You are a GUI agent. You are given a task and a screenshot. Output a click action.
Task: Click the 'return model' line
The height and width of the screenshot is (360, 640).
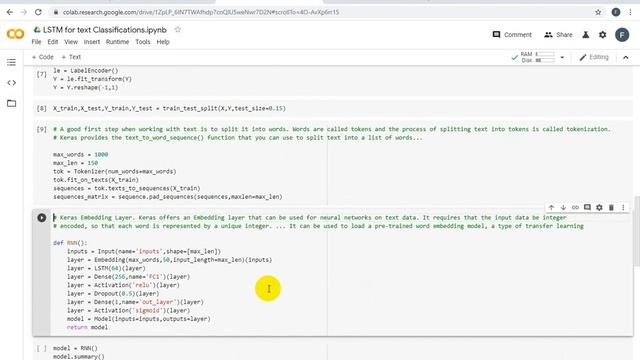tap(87, 327)
